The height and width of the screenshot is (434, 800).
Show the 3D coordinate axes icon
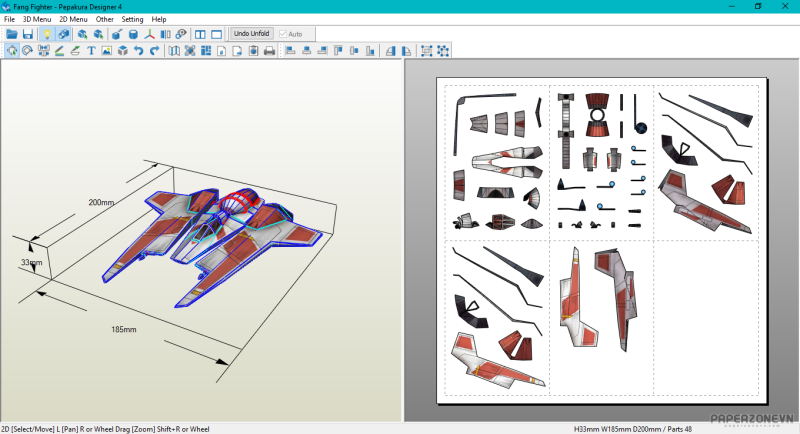click(150, 34)
